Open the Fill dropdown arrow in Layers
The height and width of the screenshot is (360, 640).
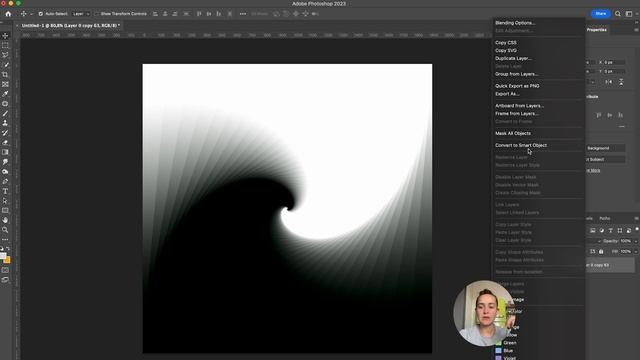[x=636, y=251]
